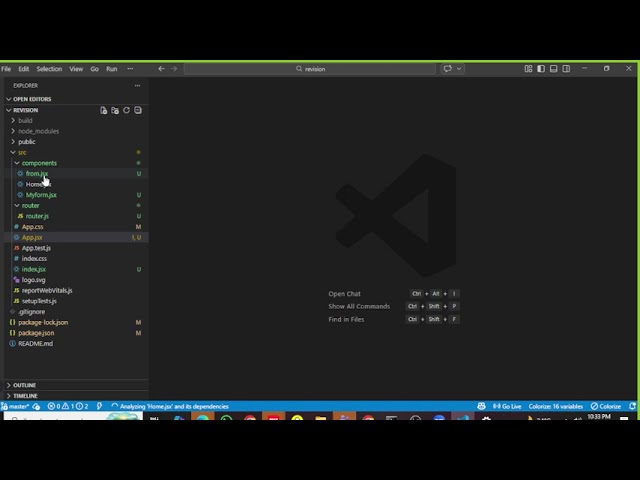Image resolution: width=640 pixels, height=480 pixels.
Task: Click the Windows taskbar clock
Action: tap(599, 417)
